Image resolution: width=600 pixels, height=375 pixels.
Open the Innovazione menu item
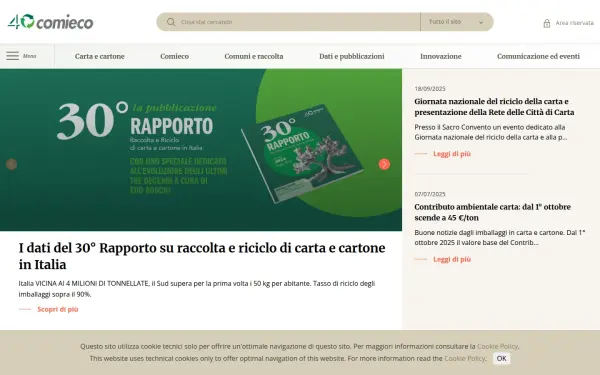441,56
